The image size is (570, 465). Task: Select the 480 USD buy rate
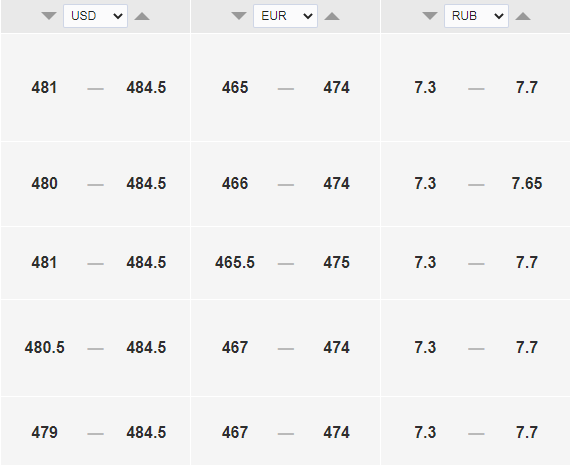44,183
